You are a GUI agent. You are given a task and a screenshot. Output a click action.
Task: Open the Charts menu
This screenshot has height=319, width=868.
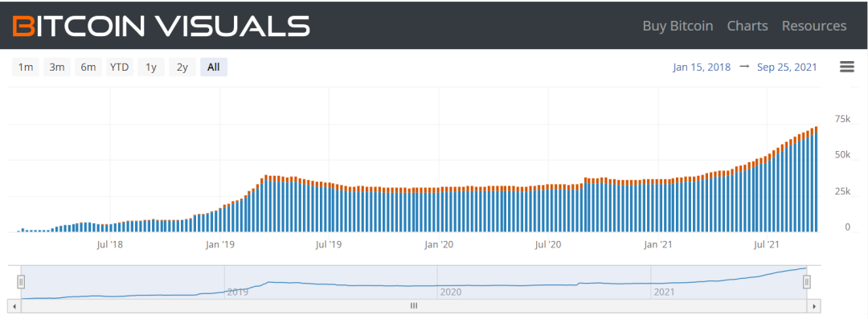[747, 26]
